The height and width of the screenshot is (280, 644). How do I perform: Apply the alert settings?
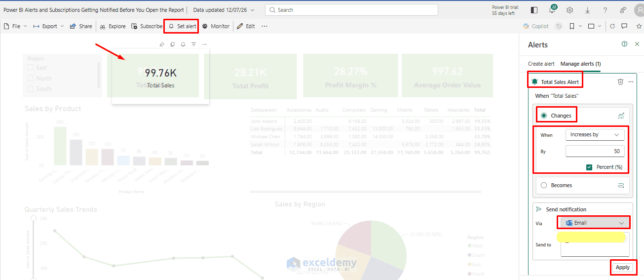623,267
